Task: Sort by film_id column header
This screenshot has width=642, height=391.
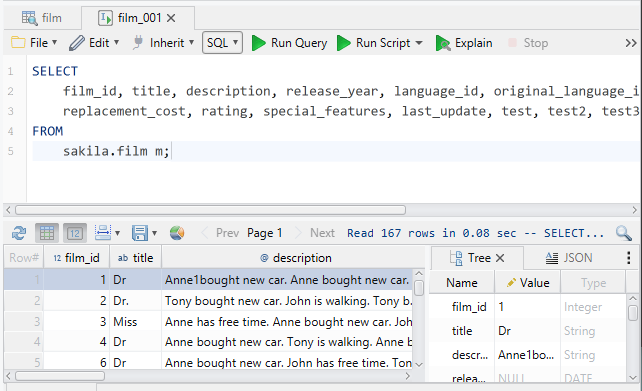Action: click(77, 258)
